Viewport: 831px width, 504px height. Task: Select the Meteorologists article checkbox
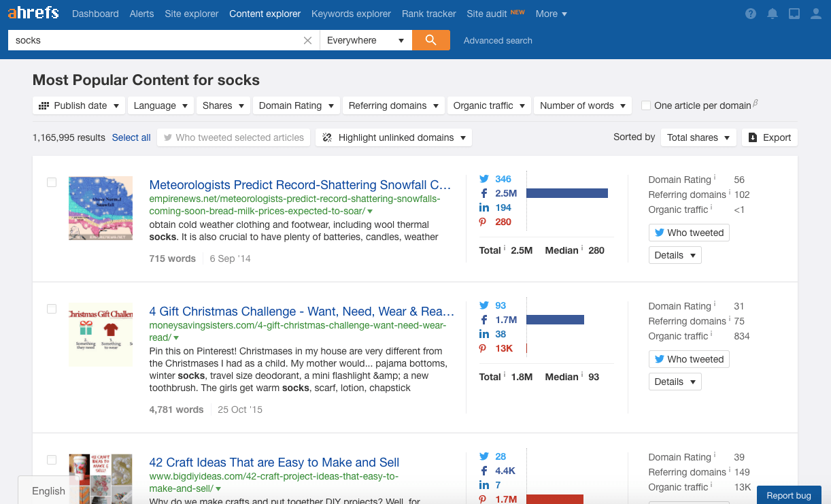click(x=52, y=182)
